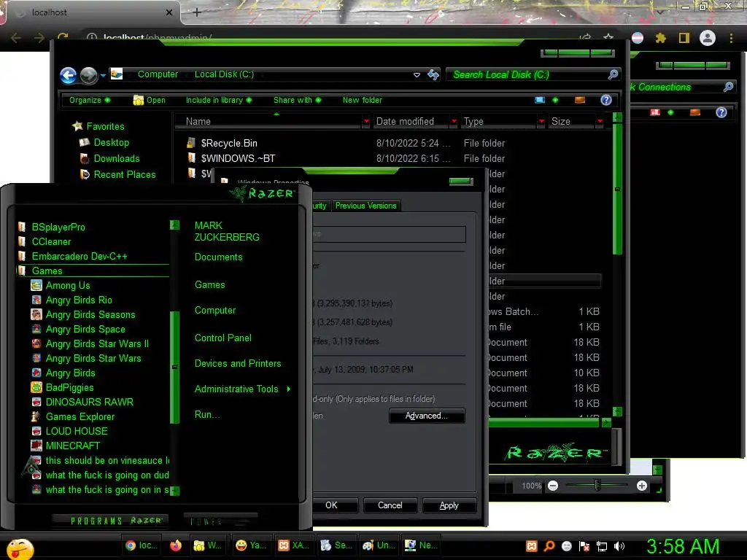The width and height of the screenshot is (747, 560).
Task: Open Chrome profile avatar icon
Action: tap(708, 38)
